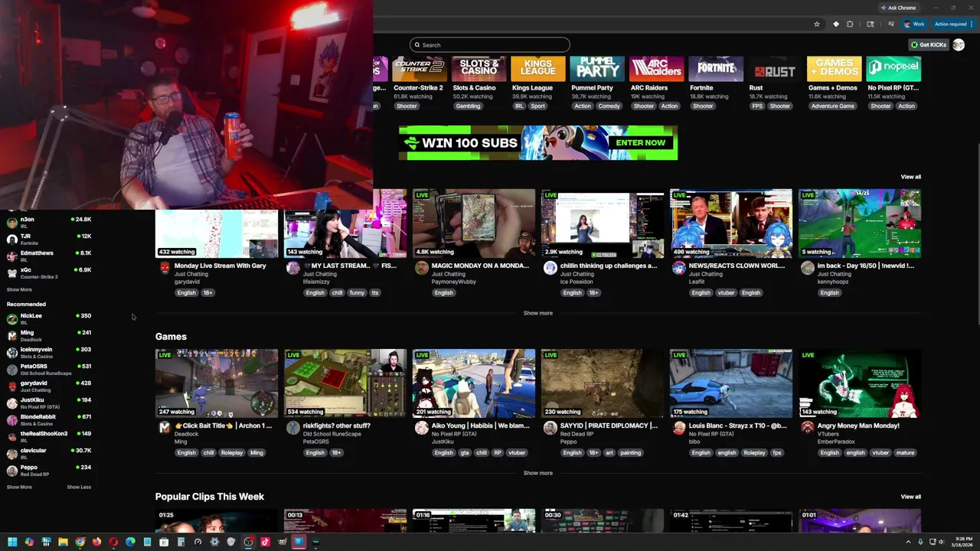Open the Counter-Strike 2 category tile
The image size is (980, 551).
[419, 69]
